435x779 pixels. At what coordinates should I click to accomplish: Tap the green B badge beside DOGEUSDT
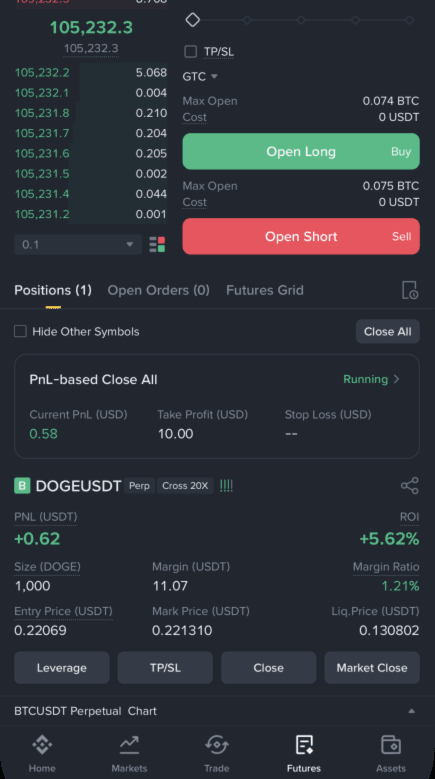22,485
